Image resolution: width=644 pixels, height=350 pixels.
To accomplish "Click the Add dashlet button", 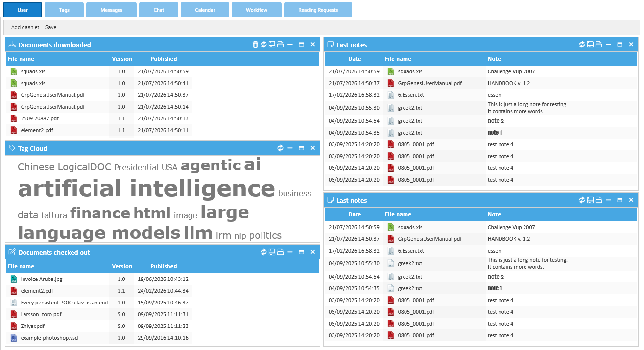I will 25,27.
